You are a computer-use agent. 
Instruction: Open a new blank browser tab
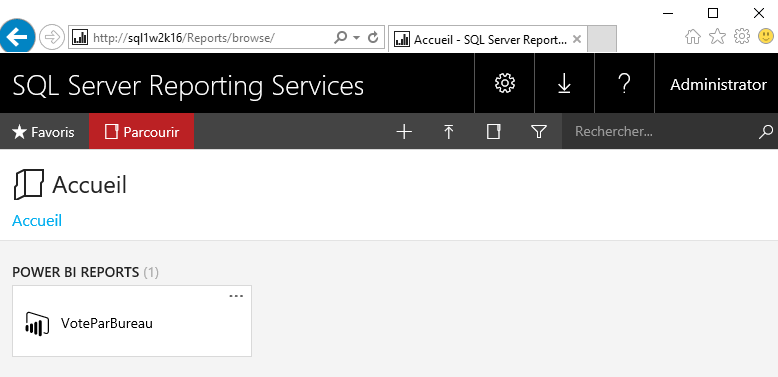pos(602,39)
